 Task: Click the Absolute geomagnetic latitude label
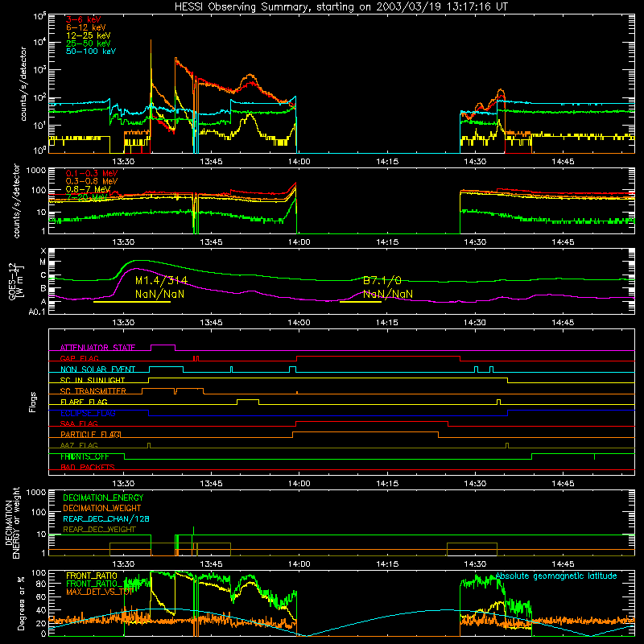(x=556, y=576)
